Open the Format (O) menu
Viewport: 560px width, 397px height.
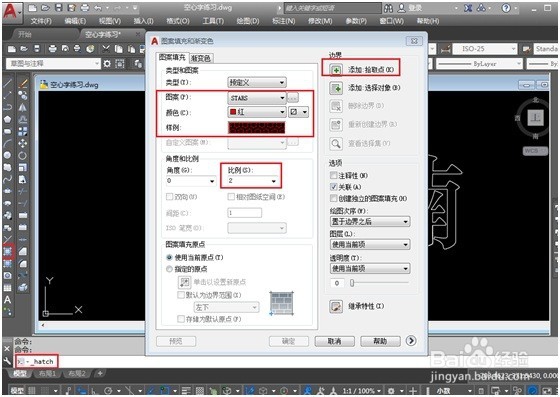[x=178, y=21]
